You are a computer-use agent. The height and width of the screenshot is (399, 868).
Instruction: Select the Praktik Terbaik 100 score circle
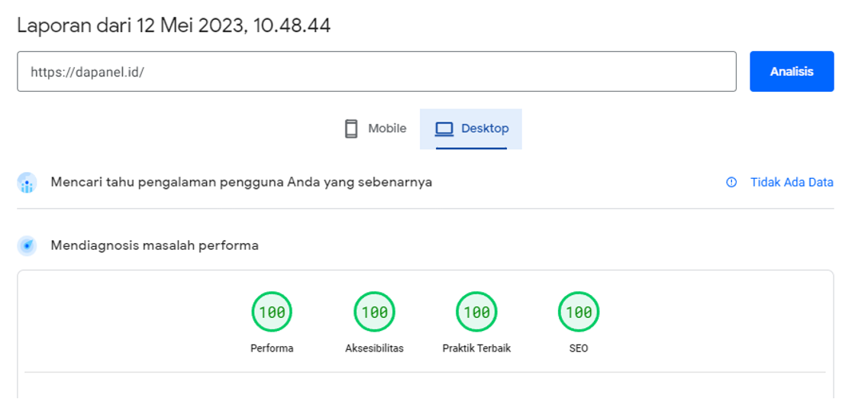[x=476, y=312]
